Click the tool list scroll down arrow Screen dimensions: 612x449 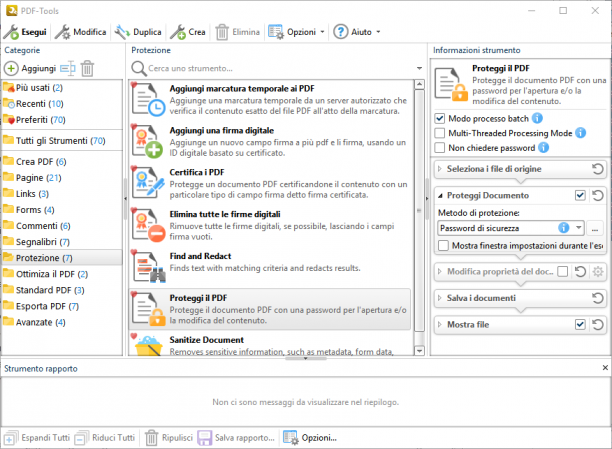click(x=419, y=351)
